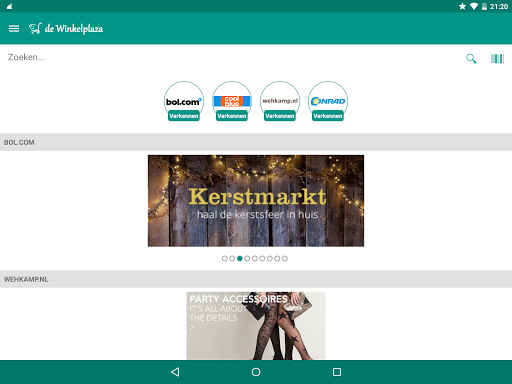Select the last banner carousel dot

click(x=285, y=258)
